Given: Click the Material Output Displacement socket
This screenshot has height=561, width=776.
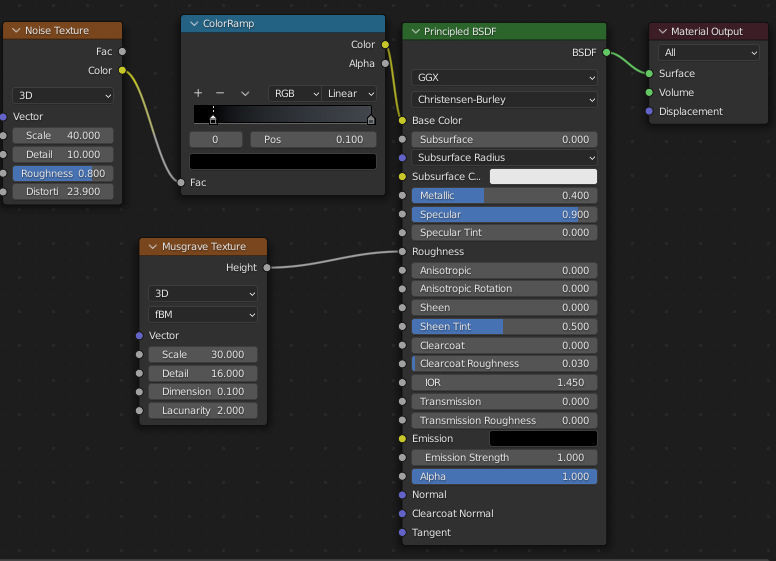Looking at the screenshot, I should tap(649, 111).
